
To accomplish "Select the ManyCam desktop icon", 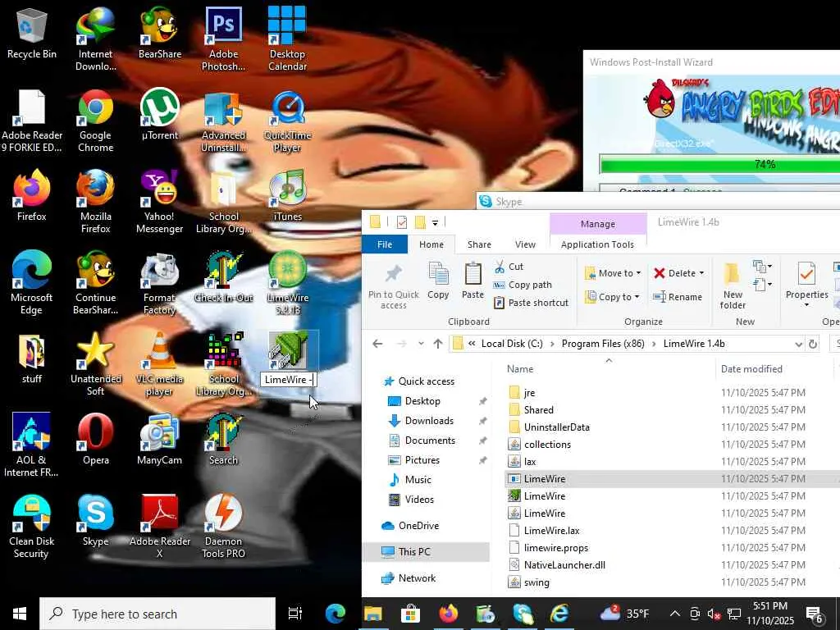I will pyautogui.click(x=160, y=439).
